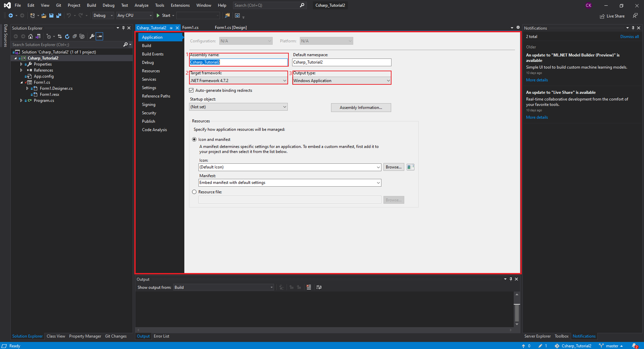Click the Navigate Backward arrow in main toolbar

click(11, 15)
